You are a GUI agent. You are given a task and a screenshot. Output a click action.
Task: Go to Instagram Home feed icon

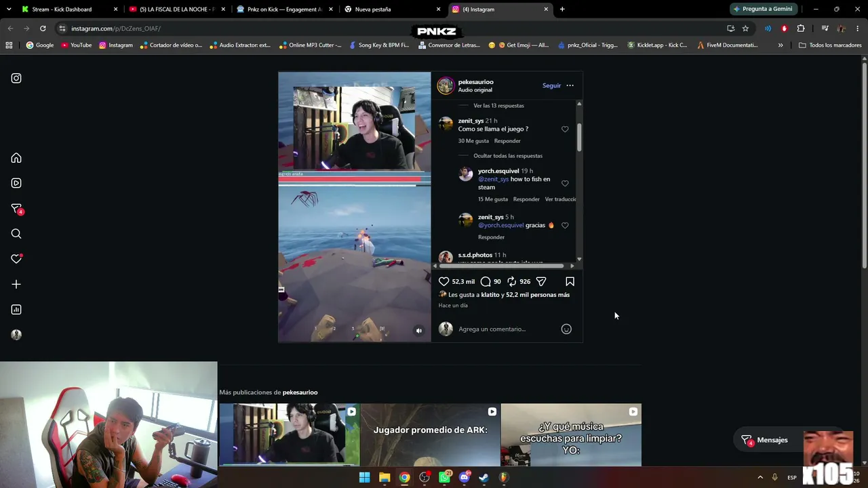16,158
